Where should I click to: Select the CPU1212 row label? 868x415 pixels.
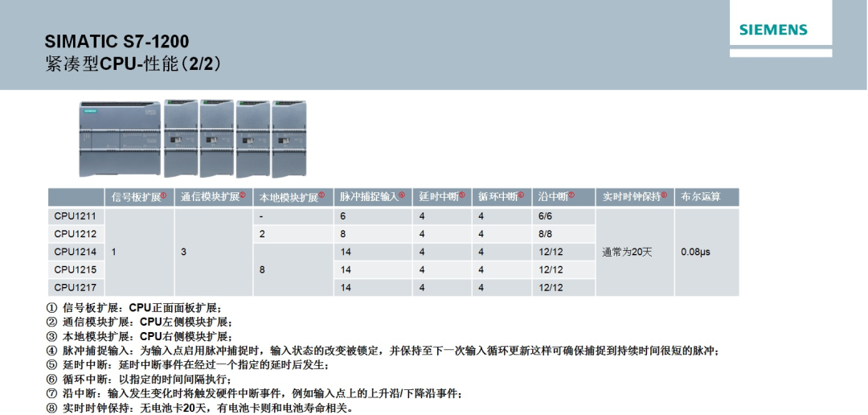point(76,234)
